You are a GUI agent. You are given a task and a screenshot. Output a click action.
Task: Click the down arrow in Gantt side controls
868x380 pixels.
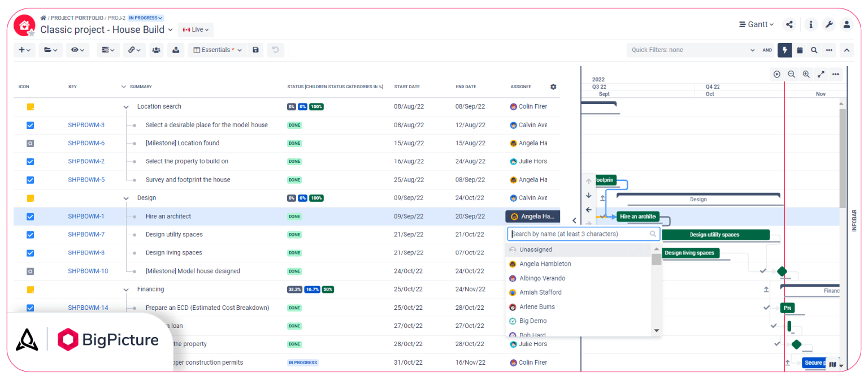(x=589, y=195)
